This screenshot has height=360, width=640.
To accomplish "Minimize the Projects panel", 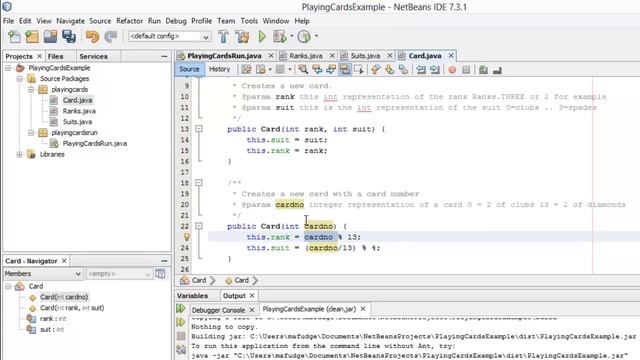I will coord(164,56).
